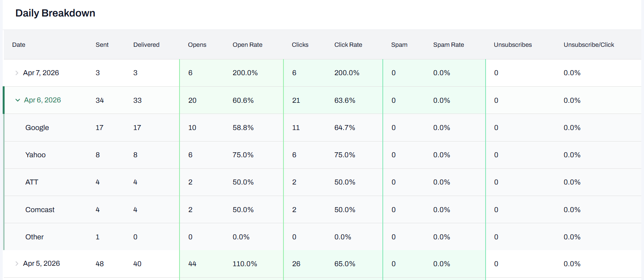Select the Google provider row
The width and height of the screenshot is (644, 280).
(x=37, y=128)
